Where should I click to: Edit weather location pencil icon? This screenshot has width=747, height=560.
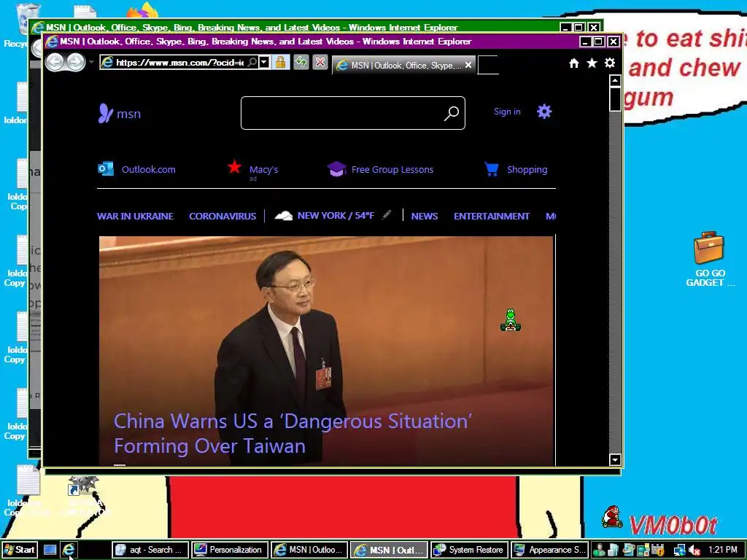387,215
